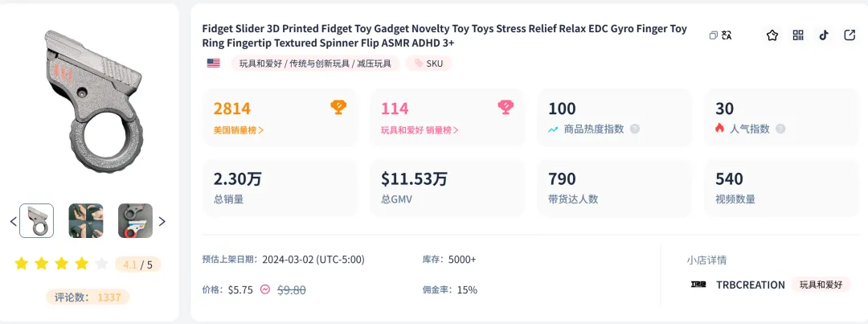Click the US flag icon
Image resolution: width=868 pixels, height=324 pixels.
point(213,63)
